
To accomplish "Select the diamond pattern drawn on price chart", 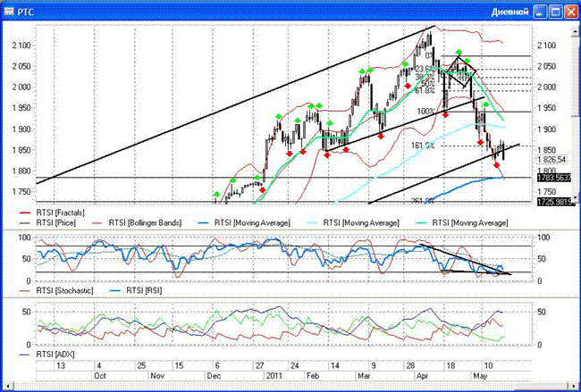I will 461,72.
